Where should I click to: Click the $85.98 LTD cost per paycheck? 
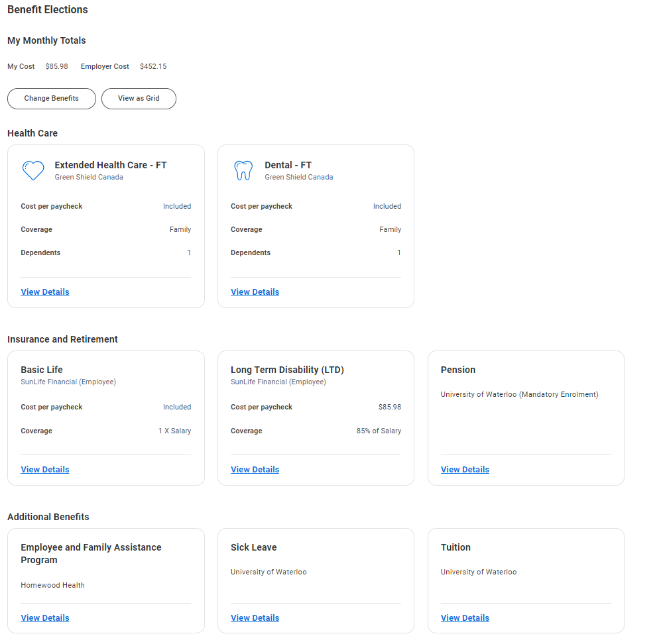(389, 407)
